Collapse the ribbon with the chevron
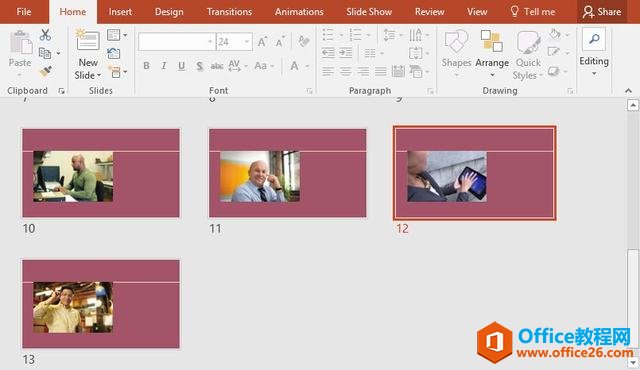The image size is (640, 370). (628, 91)
